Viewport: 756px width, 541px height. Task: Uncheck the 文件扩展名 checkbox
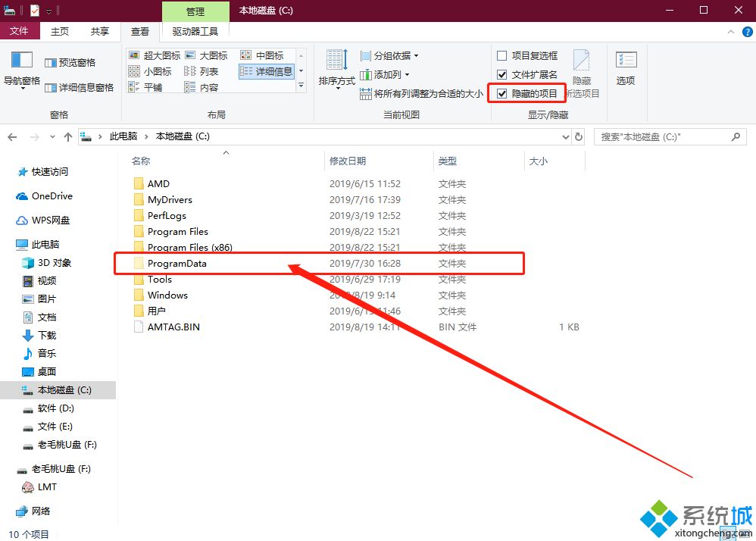(x=502, y=75)
